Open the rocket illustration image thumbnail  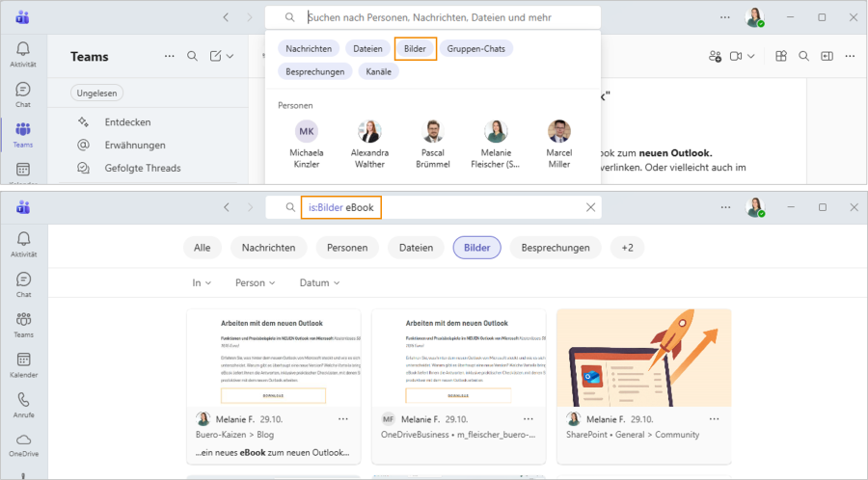click(x=644, y=357)
